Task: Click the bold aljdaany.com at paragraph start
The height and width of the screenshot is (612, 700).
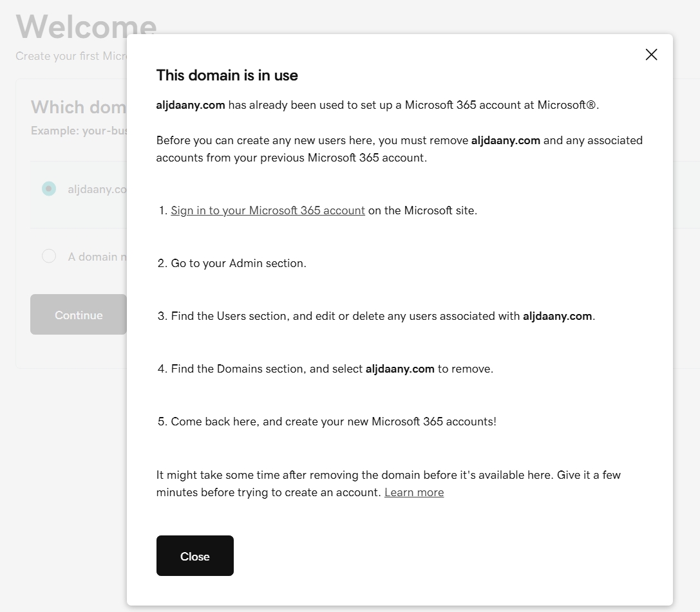Action: 191,105
